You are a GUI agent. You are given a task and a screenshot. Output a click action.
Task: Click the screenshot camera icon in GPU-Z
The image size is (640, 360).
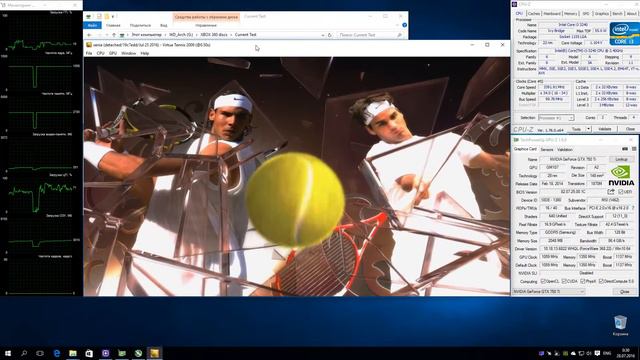point(625,149)
